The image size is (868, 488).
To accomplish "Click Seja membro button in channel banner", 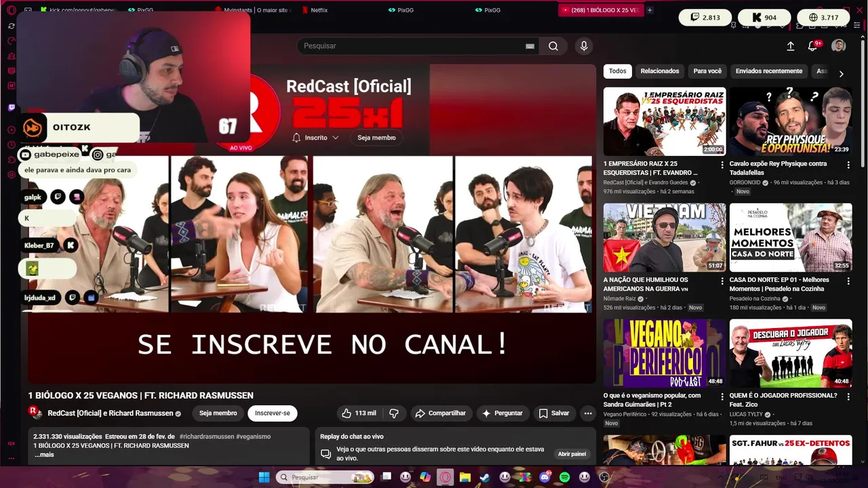I will pos(377,138).
